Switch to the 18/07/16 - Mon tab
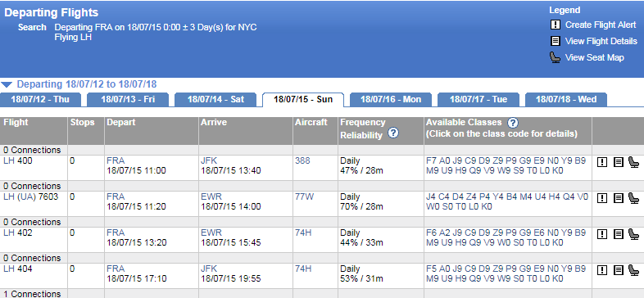Image resolution: width=644 pixels, height=298 pixels. click(391, 100)
